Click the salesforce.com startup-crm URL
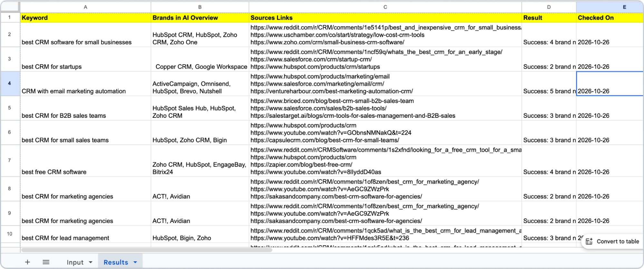Image resolution: width=644 pixels, height=269 pixels. click(x=311, y=59)
